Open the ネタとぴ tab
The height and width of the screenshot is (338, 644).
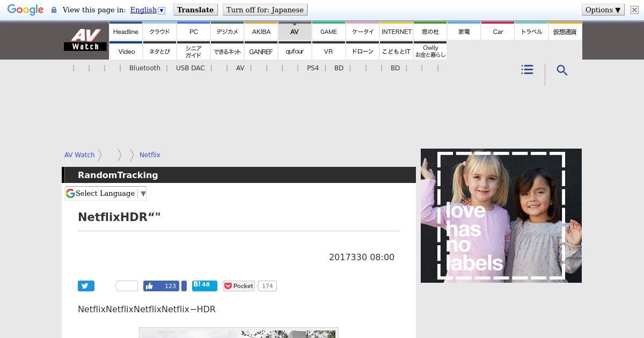pyautogui.click(x=159, y=51)
